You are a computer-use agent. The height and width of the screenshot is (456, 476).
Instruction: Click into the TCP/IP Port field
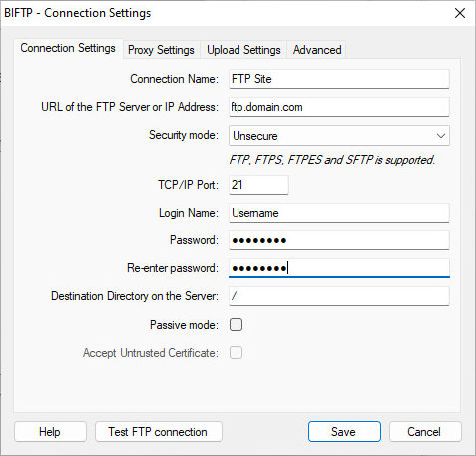tap(258, 185)
